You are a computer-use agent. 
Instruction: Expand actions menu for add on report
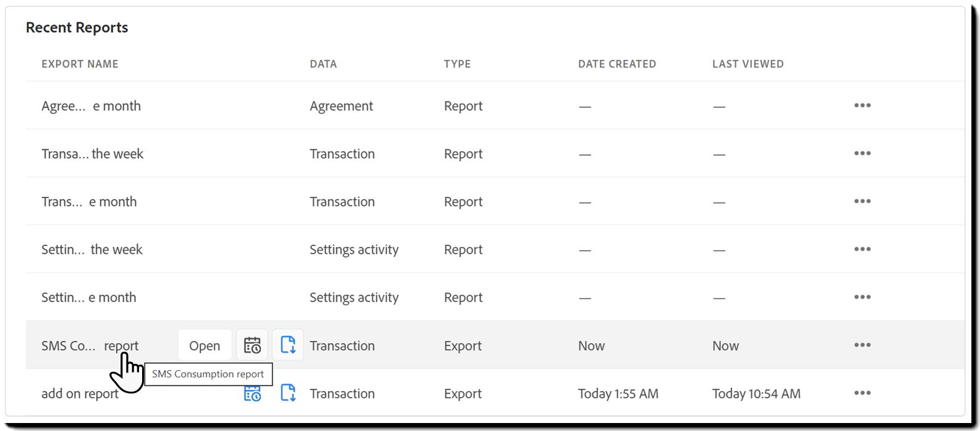point(862,393)
